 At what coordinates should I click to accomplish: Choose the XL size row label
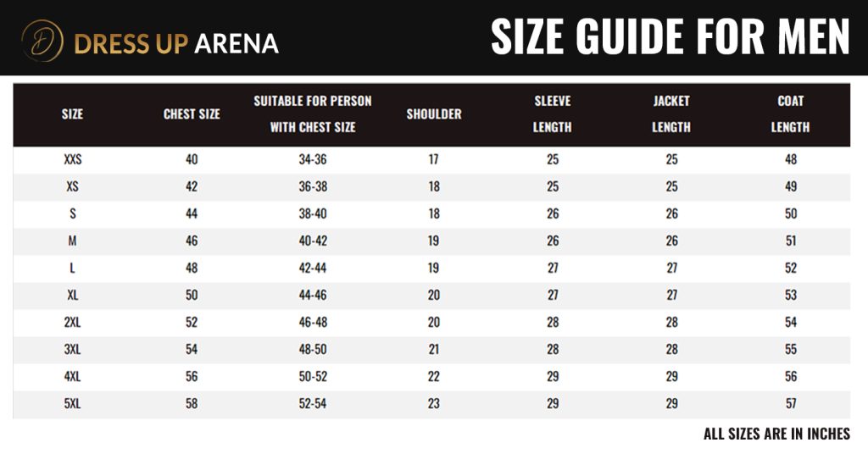tap(72, 296)
